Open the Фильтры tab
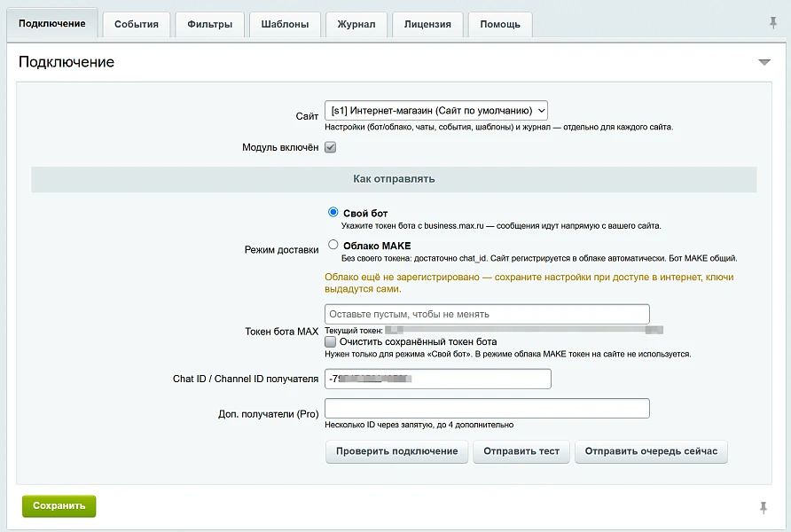Screen dimensions: 791x532 coord(210,24)
